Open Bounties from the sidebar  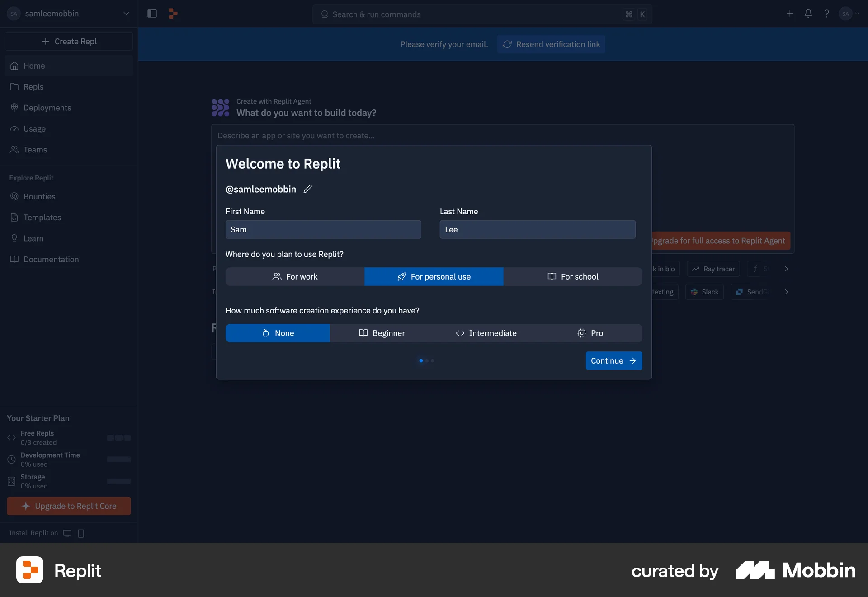(39, 196)
